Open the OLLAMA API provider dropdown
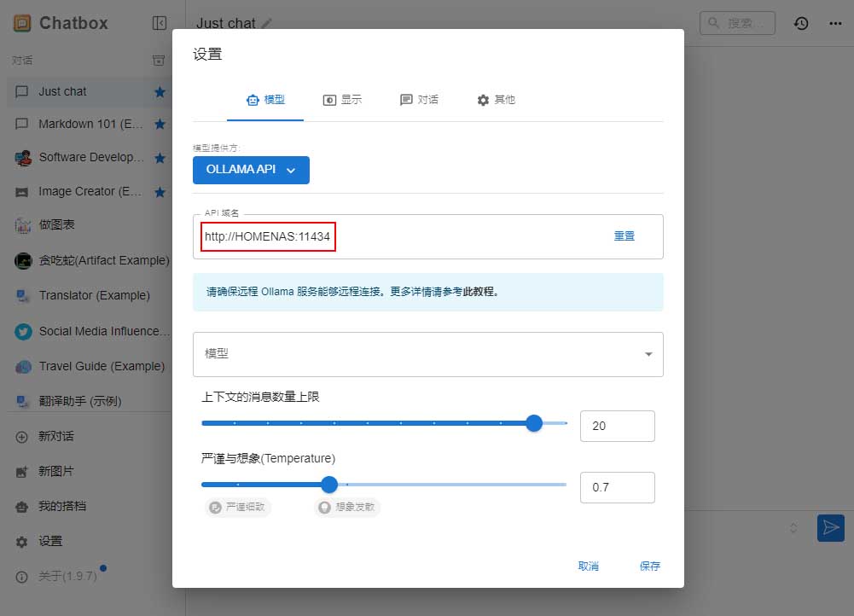 pyautogui.click(x=251, y=170)
